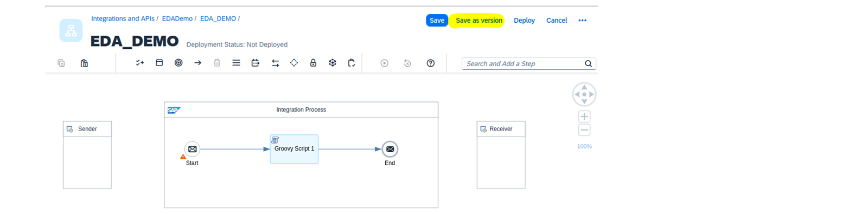
Task: Click the integration flow artifact icon beside title
Action: (71, 31)
